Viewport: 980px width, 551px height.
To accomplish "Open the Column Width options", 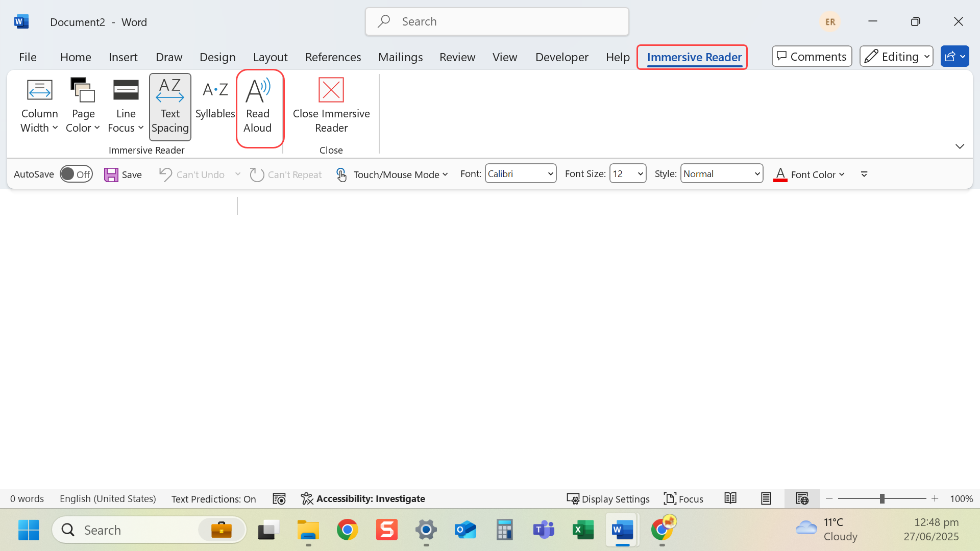I will point(39,107).
